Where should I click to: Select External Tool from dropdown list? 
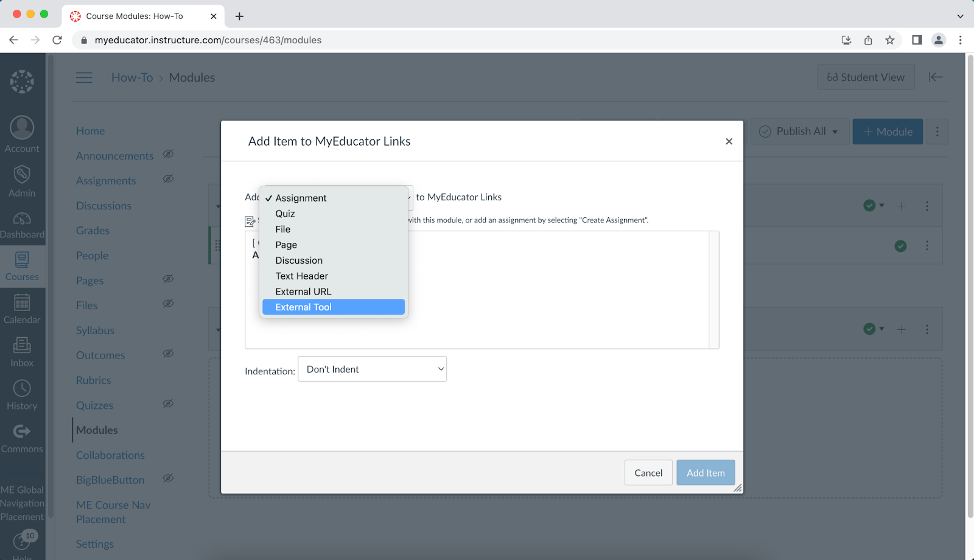coord(334,307)
